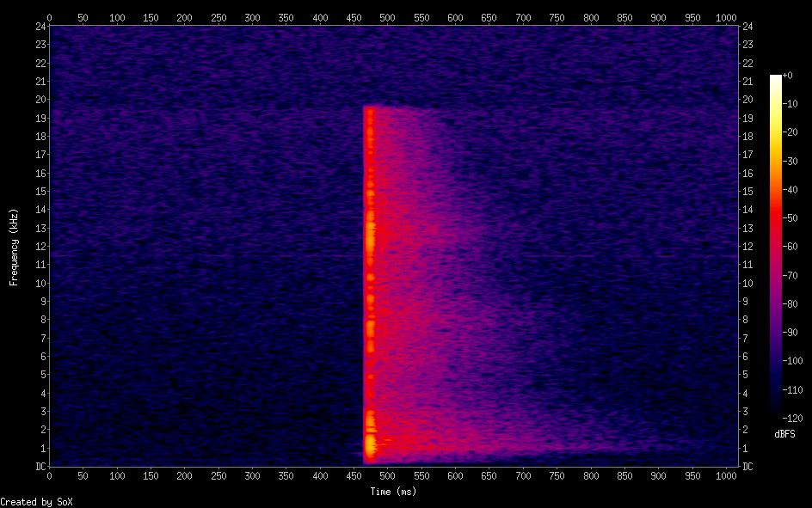Screen dimensions: 812x508
Task: Click the 24 label on left frequency axis
Action: coord(40,27)
